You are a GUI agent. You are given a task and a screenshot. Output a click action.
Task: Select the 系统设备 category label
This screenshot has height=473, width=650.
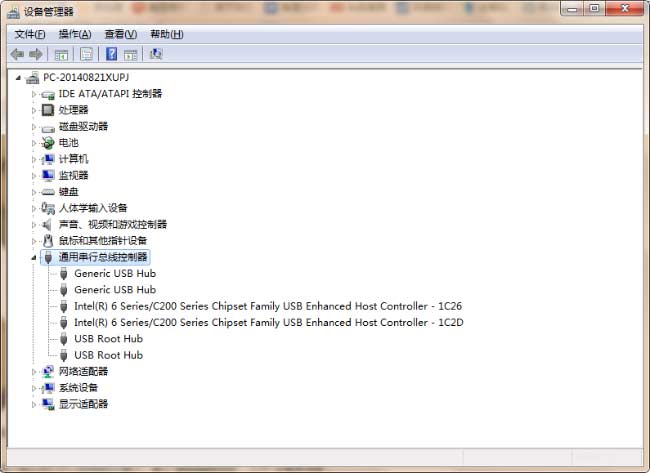coord(78,388)
